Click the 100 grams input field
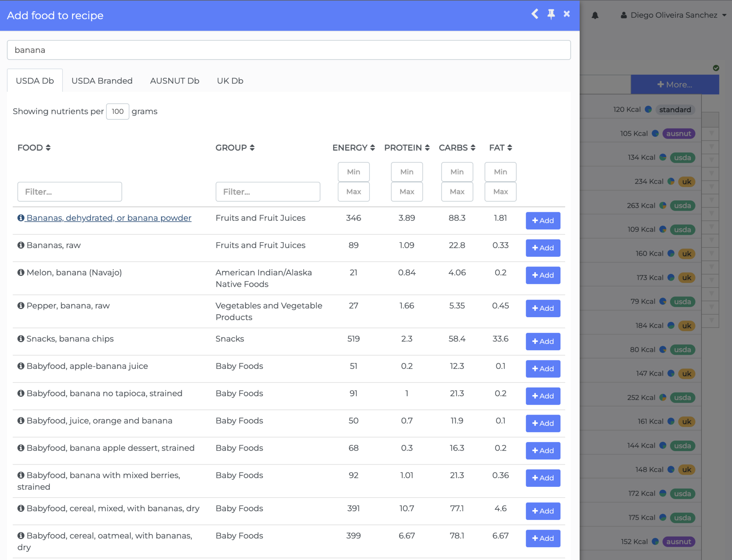This screenshot has height=560, width=732. 117,111
